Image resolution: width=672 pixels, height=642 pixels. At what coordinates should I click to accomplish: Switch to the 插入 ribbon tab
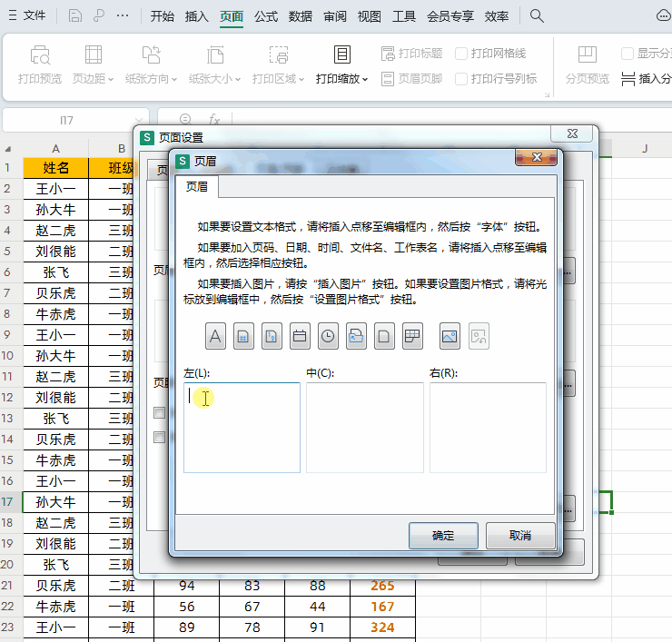coord(197,16)
